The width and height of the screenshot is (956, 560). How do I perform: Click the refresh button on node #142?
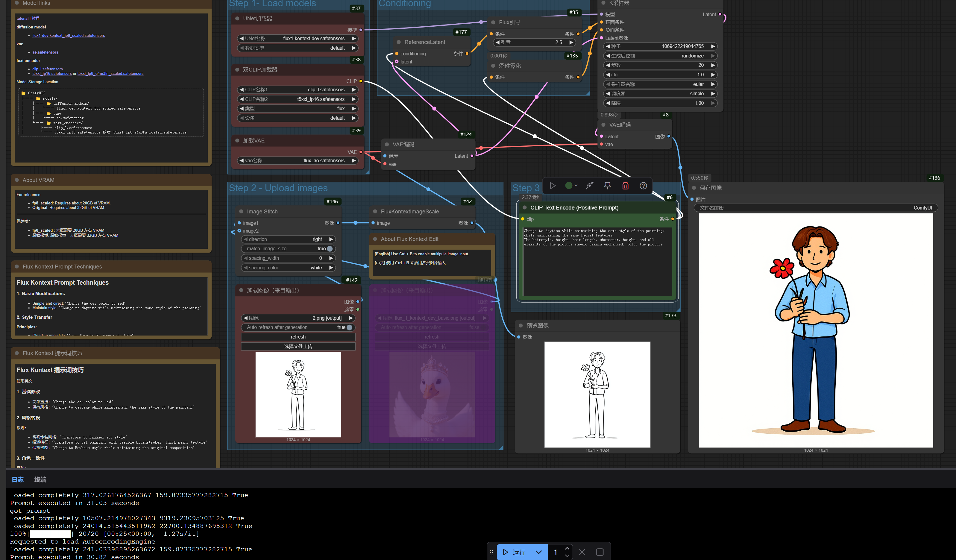click(298, 337)
